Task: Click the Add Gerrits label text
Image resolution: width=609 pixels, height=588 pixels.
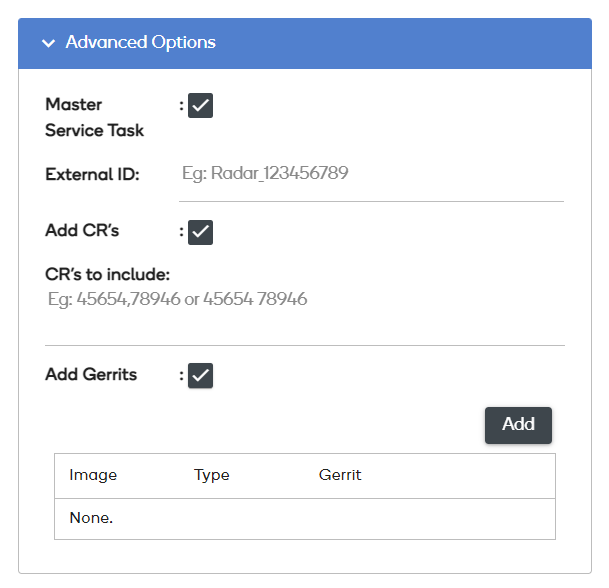Action: point(91,375)
